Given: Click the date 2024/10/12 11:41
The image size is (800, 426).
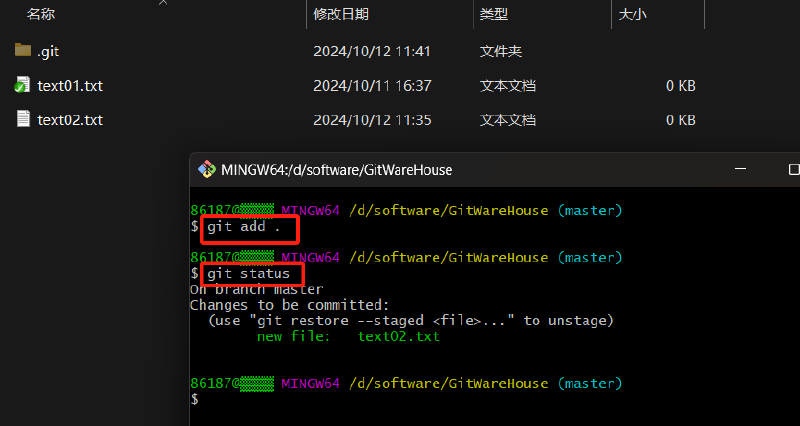Looking at the screenshot, I should click(372, 51).
